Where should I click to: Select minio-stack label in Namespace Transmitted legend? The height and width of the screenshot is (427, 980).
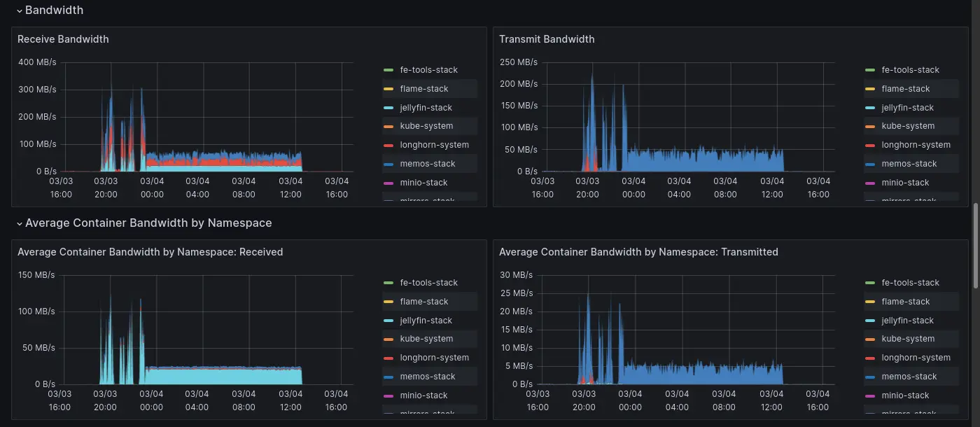pos(905,395)
